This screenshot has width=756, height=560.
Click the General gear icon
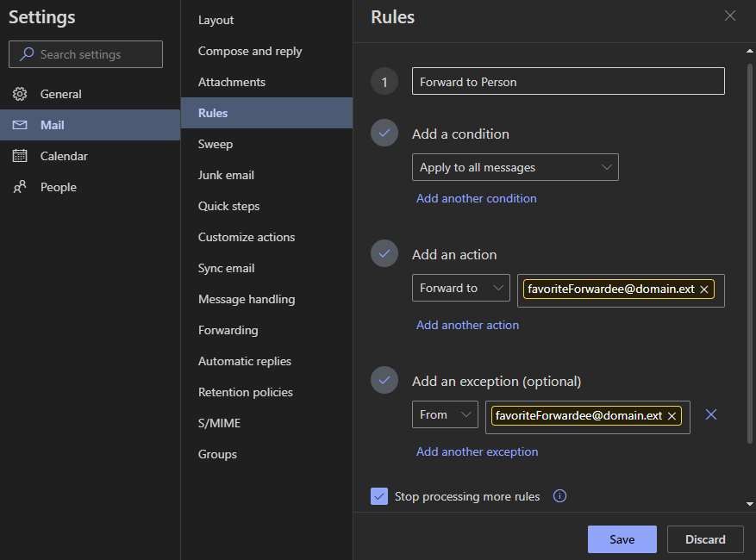(x=20, y=94)
